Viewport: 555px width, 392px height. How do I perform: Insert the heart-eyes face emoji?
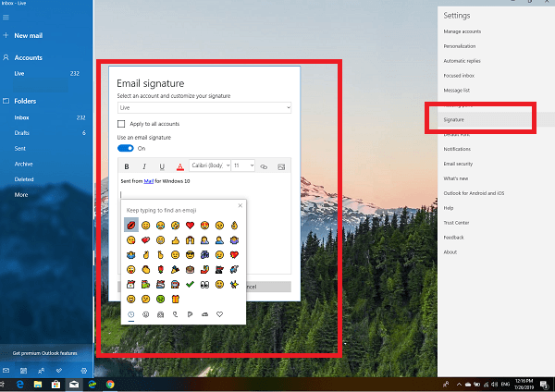click(x=204, y=225)
